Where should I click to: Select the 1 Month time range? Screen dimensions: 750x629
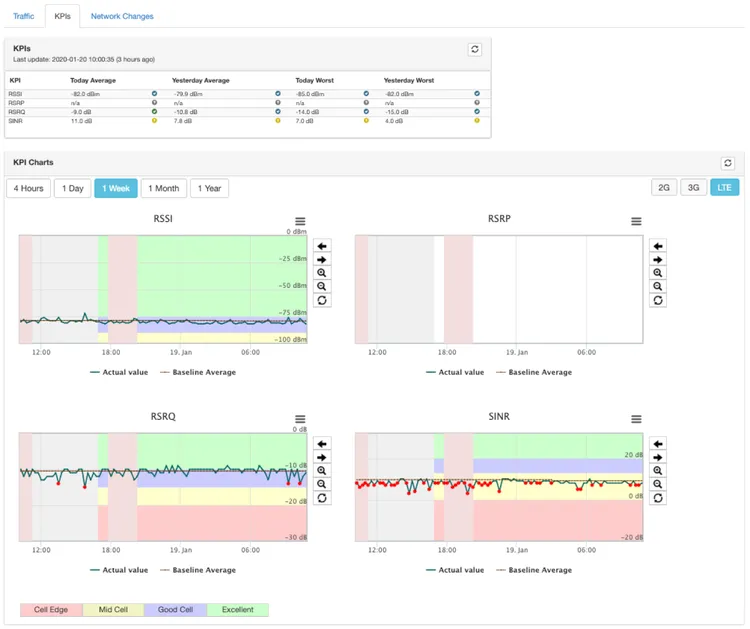[163, 188]
